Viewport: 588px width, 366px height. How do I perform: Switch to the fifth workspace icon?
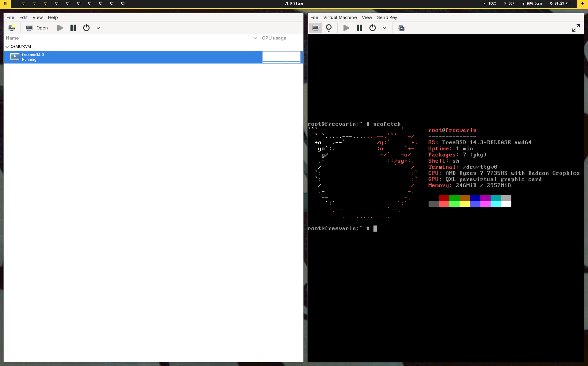coord(68,4)
